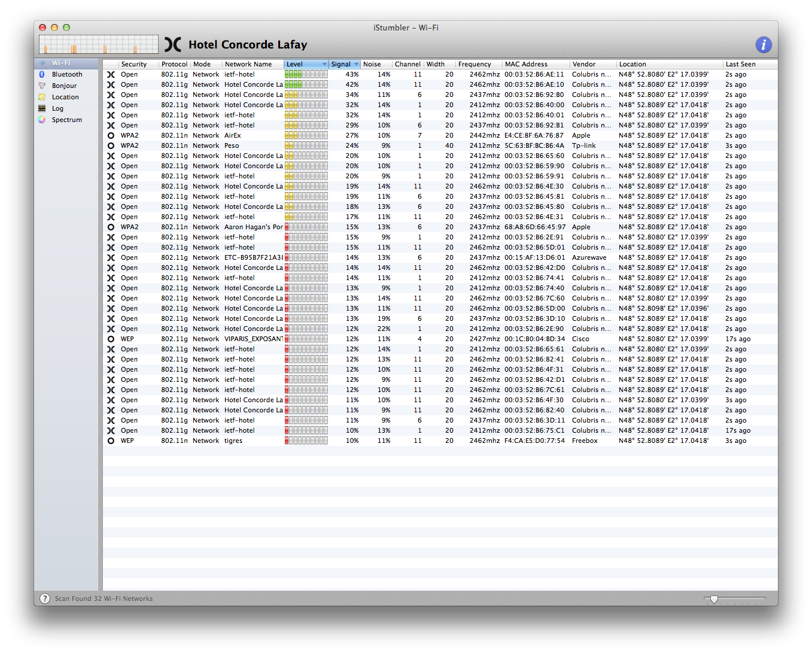Click MAC address F4:CA:E5:D0:77:54
812x653 pixels.
[x=534, y=441]
